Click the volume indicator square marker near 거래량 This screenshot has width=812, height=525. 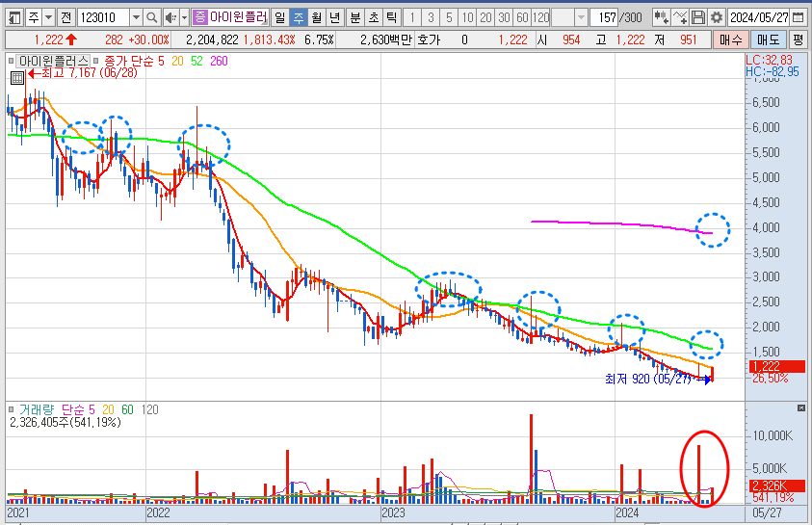coord(11,409)
